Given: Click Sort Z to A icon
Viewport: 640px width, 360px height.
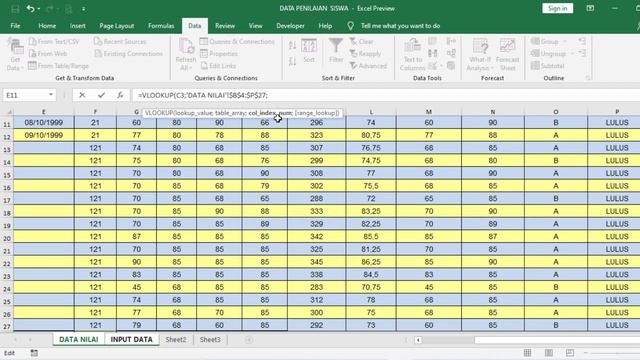Looking at the screenshot, I should (x=292, y=62).
